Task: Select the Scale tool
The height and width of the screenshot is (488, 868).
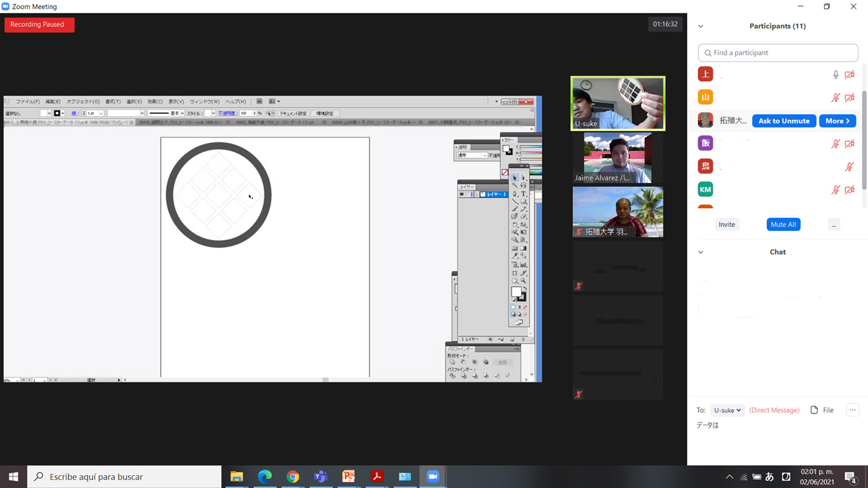Action: [x=524, y=224]
